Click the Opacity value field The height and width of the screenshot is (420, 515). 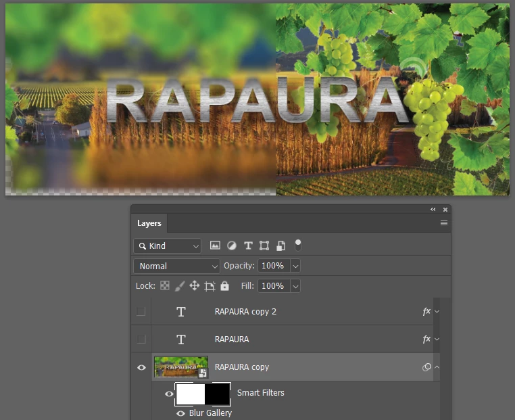[274, 266]
